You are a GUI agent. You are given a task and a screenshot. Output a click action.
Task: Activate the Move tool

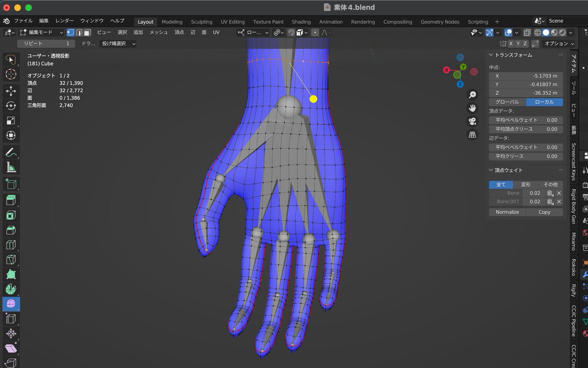pos(11,91)
